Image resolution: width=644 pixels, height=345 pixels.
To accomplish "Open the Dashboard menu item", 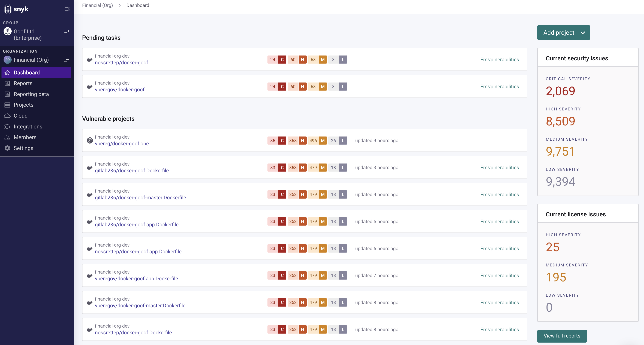I will [x=27, y=73].
